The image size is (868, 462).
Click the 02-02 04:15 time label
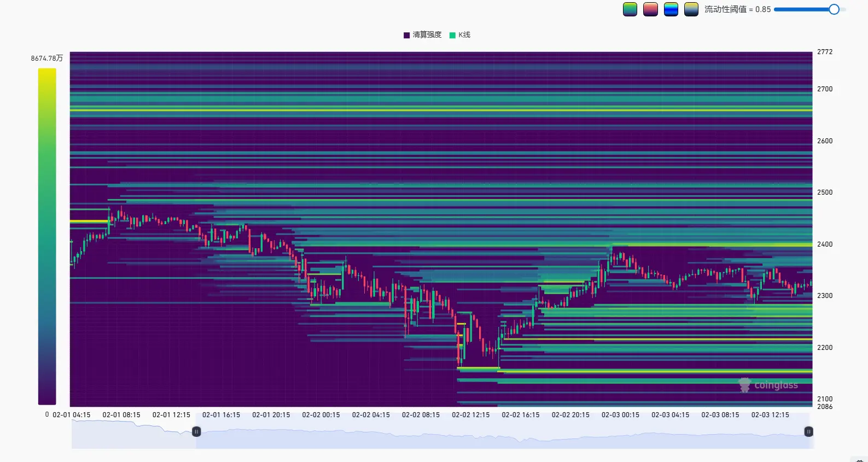click(x=371, y=415)
